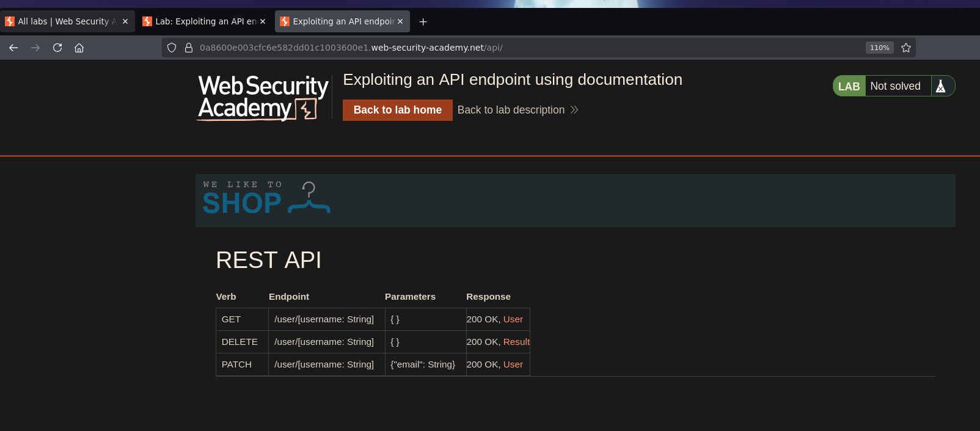This screenshot has height=431, width=980.
Task: Close the active 'Exploiting an API endpoint' tab
Action: 400,21
